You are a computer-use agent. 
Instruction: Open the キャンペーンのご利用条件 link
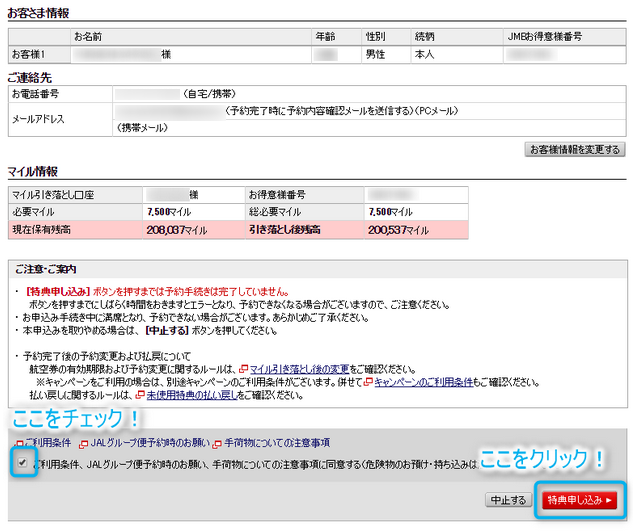coord(422,382)
